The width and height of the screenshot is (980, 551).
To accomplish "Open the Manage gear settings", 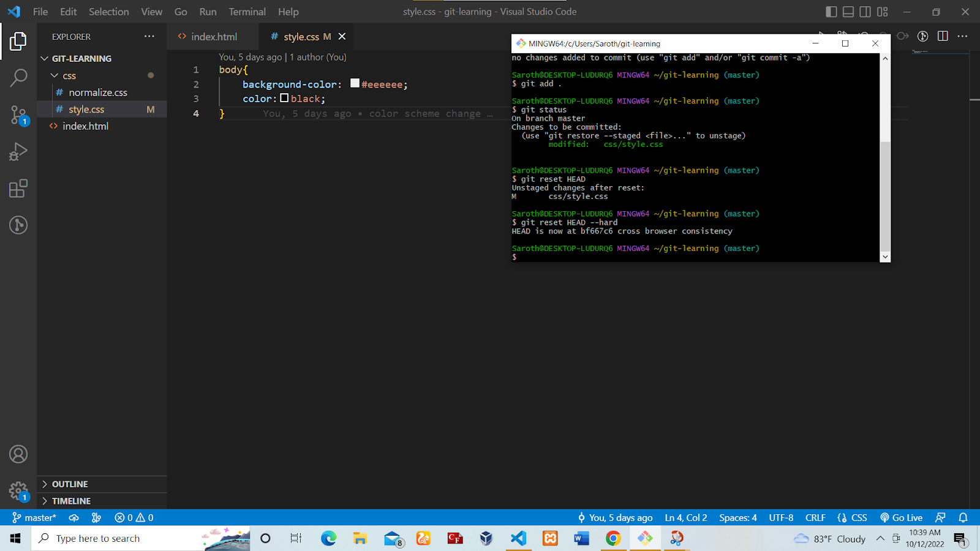I will [x=18, y=490].
